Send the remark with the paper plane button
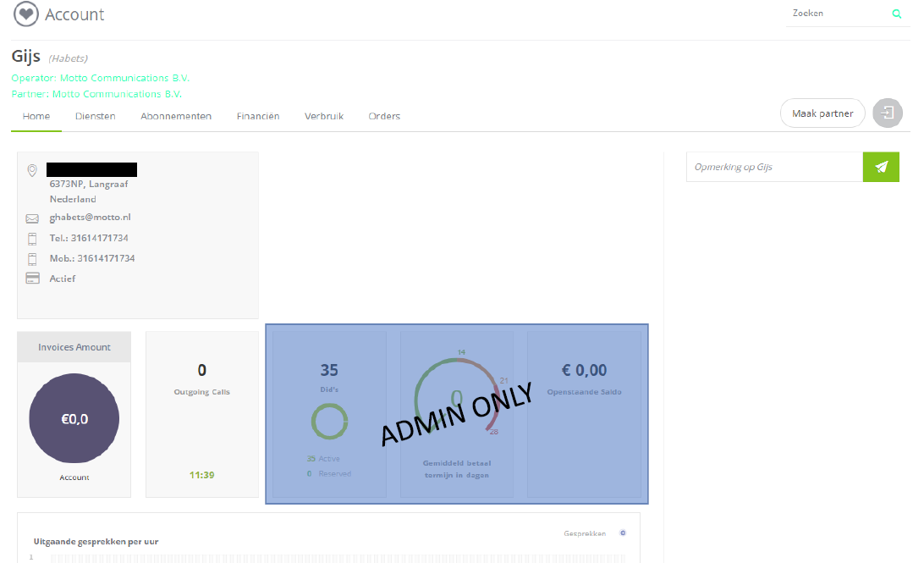Screen dimensions: 924x563 pyautogui.click(x=881, y=167)
